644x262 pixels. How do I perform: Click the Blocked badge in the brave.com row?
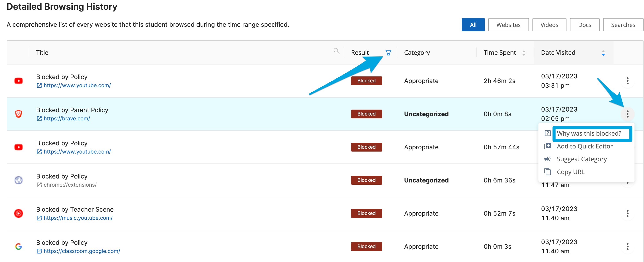coord(366,114)
